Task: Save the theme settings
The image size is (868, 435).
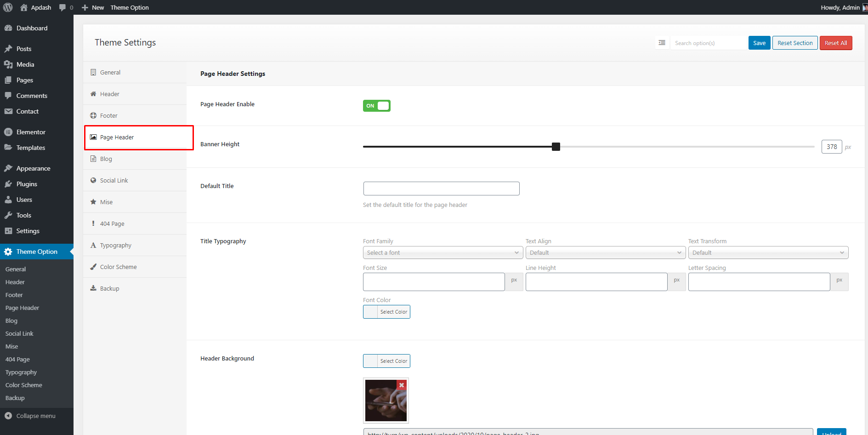Action: click(x=759, y=43)
